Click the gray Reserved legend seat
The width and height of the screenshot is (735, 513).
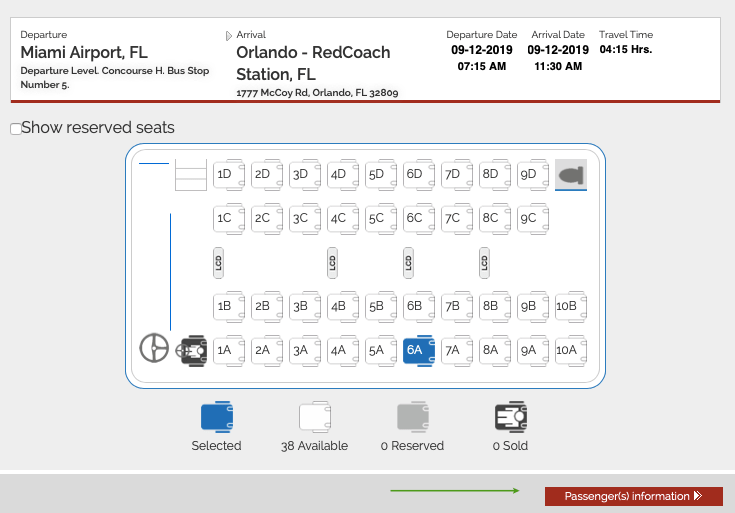(x=413, y=417)
